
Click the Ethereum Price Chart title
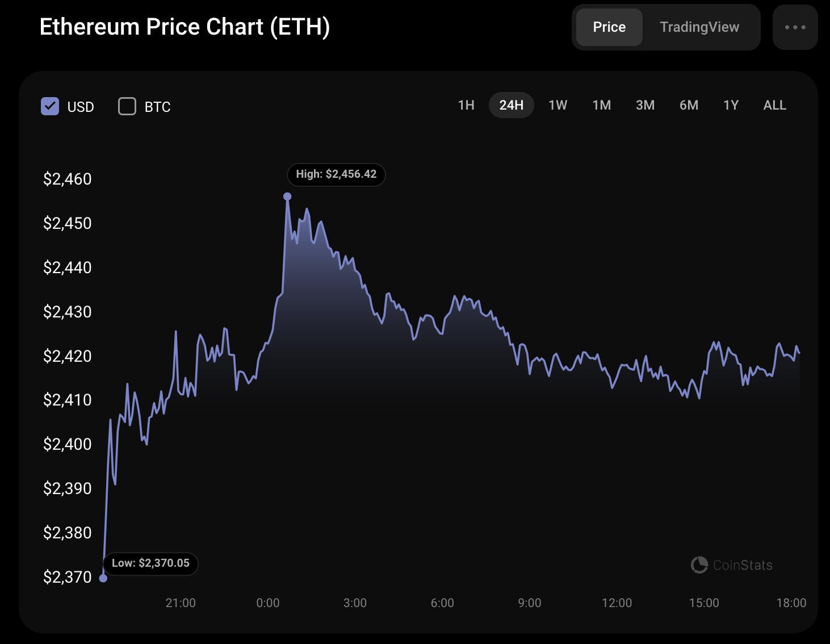(x=185, y=26)
